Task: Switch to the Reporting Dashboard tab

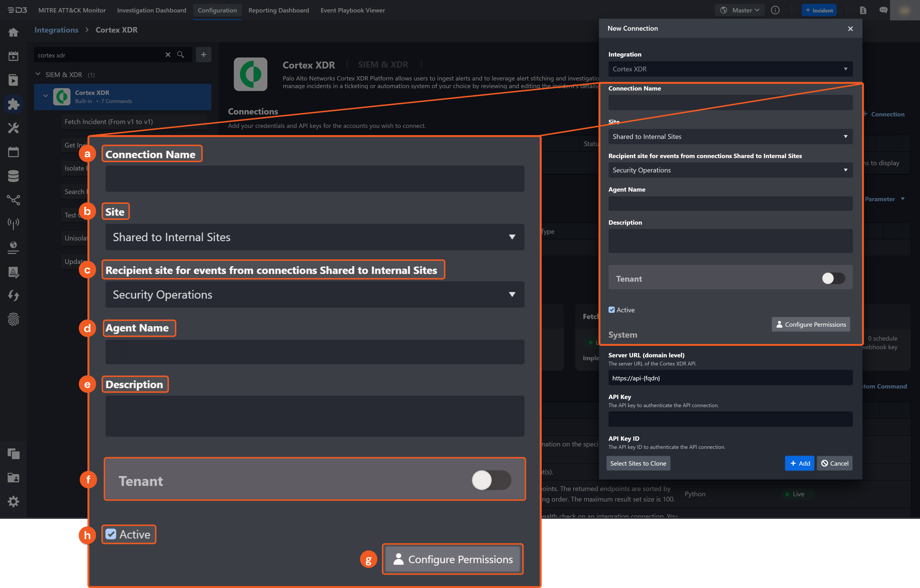Action: coord(279,10)
